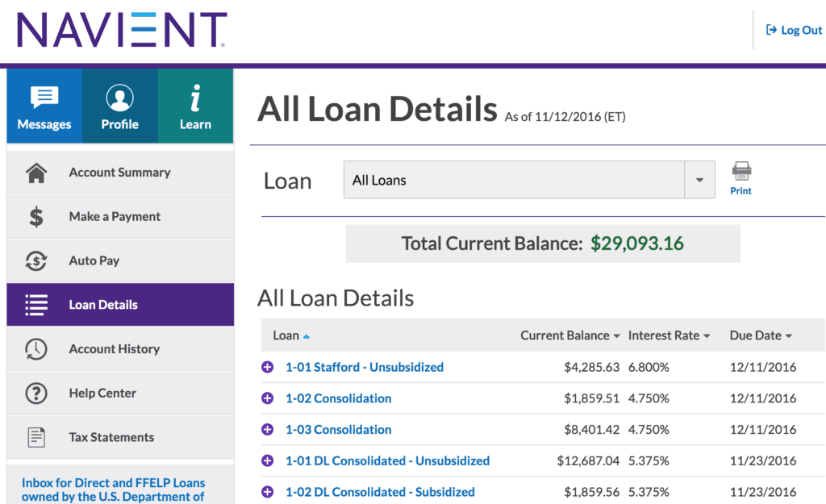This screenshot has height=504, width=826.
Task: Click the Total Current Balance display bar
Action: coord(543,243)
